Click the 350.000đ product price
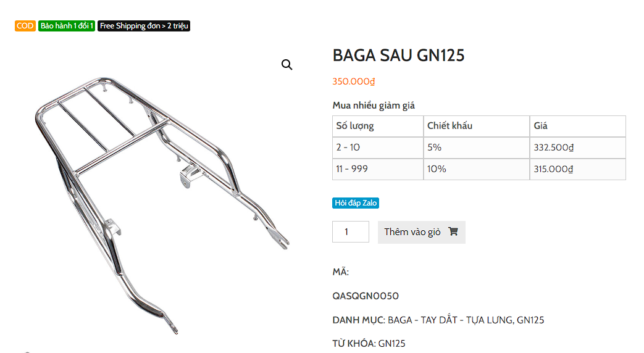Viewport: 644px width, 353px height. (x=354, y=81)
